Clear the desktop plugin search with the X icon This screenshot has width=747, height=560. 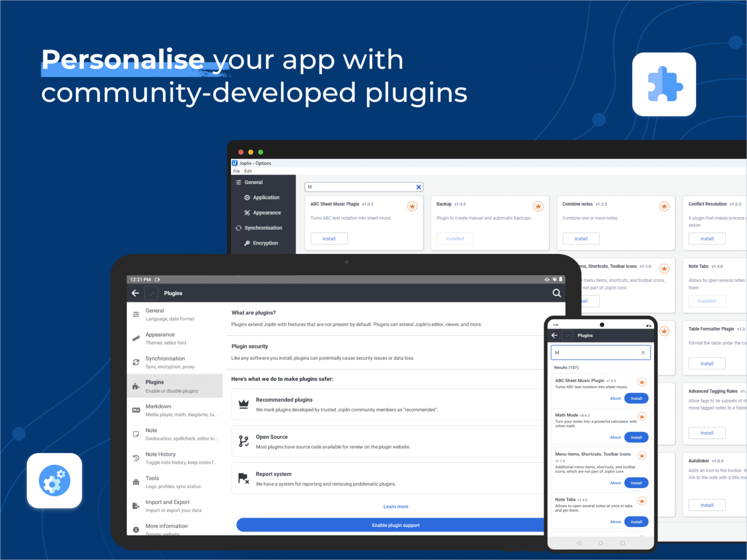pos(418,187)
